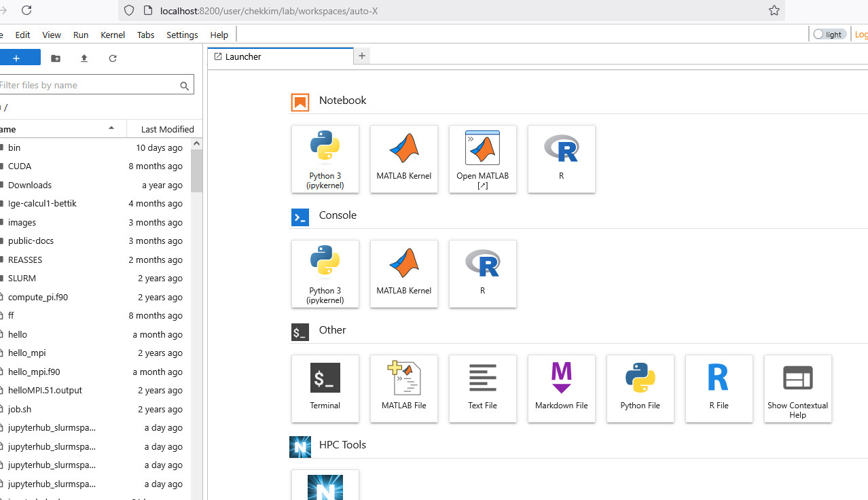Click the upload files icon
This screenshot has width=868, height=500.
click(x=84, y=58)
